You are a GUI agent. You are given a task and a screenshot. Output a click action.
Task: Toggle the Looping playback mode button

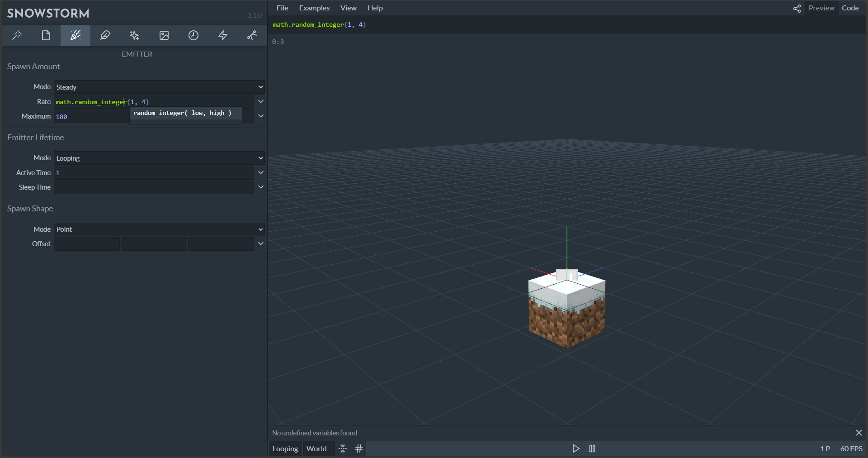285,448
